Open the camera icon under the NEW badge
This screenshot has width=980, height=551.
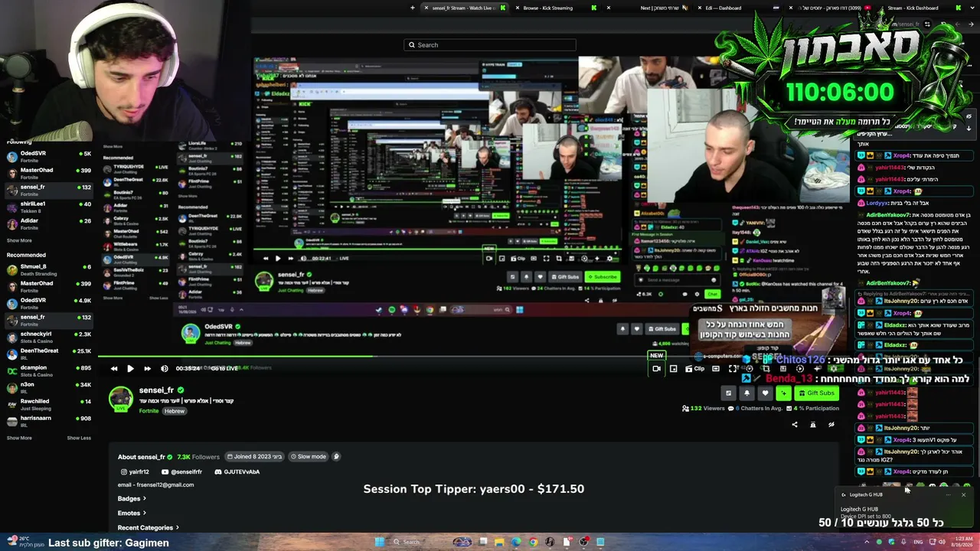[656, 369]
